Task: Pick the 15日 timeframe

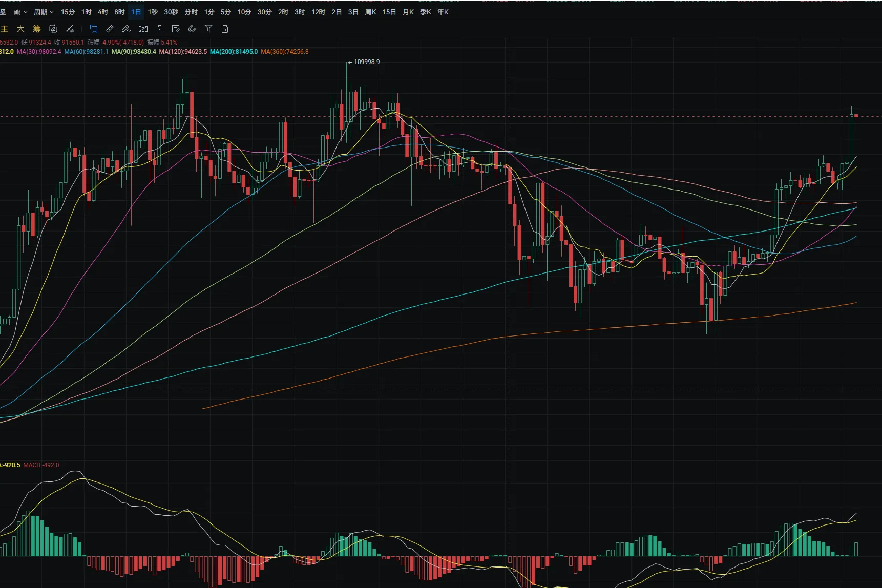Action: [x=389, y=12]
